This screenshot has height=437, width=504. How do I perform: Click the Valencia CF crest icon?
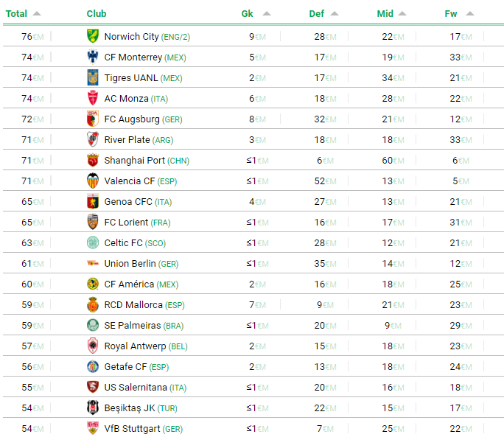point(93,181)
